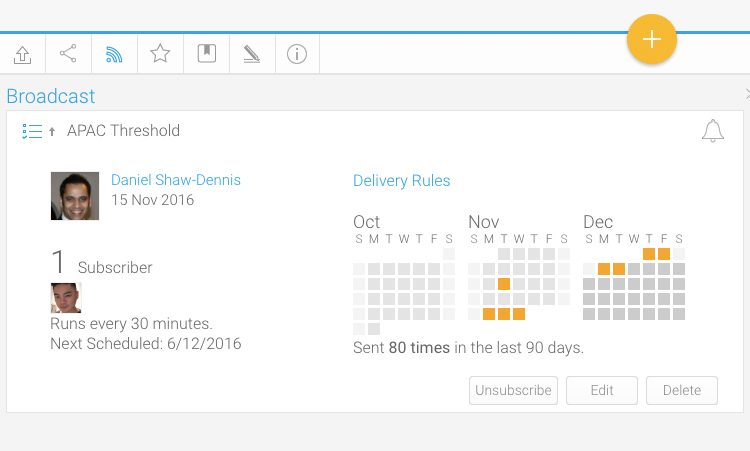Viewport: 750px width, 451px height.
Task: Open the Daniel Shaw-Dennis profile link
Action: coord(176,180)
